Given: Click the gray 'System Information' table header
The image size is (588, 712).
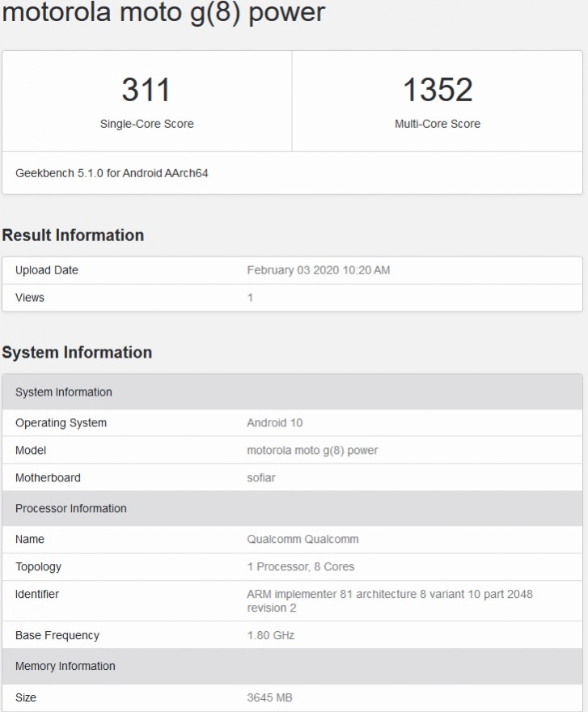Looking at the screenshot, I should pos(64,392).
